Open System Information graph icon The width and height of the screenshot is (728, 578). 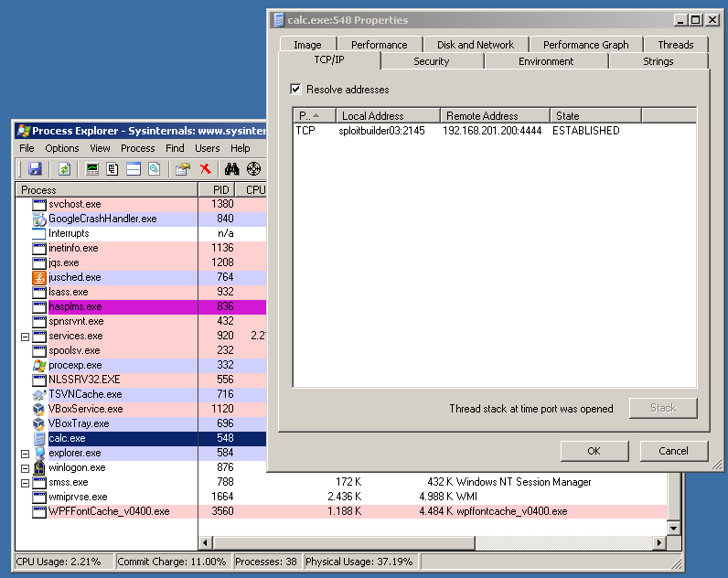(92, 169)
